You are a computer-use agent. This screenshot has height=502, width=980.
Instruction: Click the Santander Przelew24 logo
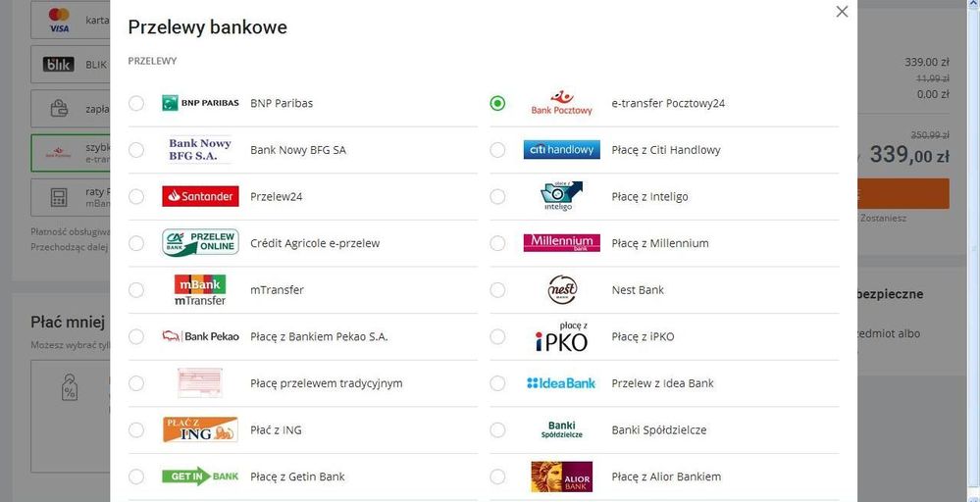(200, 196)
